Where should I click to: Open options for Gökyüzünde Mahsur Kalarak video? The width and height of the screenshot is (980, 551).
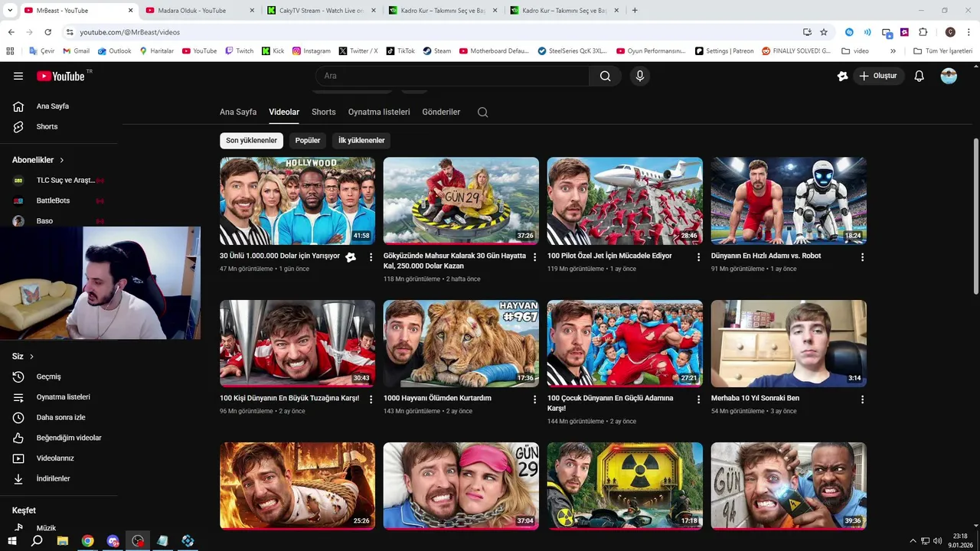tap(535, 257)
